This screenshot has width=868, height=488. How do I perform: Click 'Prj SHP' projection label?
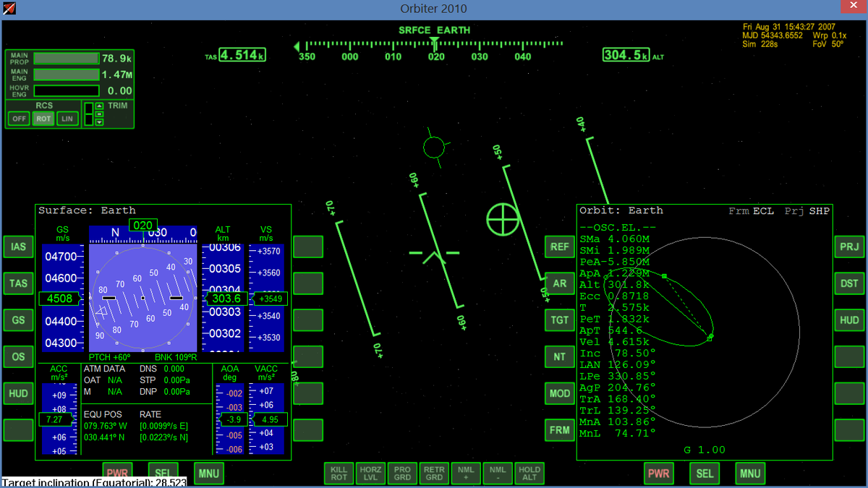click(808, 210)
